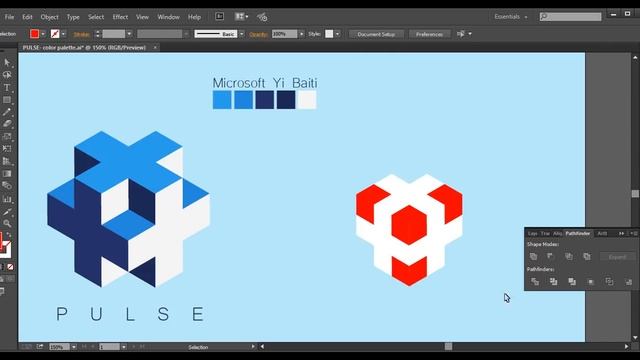Click the Minus Back pathfinder icon

tap(628, 282)
